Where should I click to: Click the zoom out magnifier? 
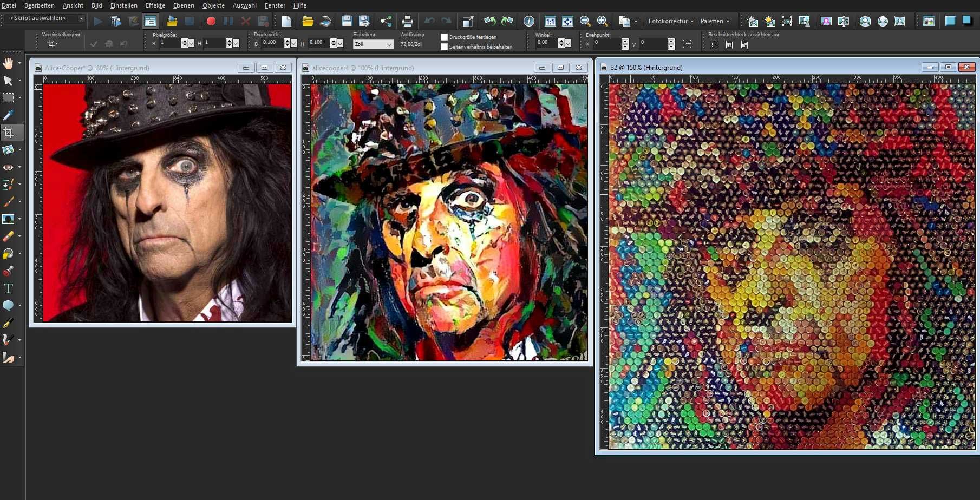585,21
